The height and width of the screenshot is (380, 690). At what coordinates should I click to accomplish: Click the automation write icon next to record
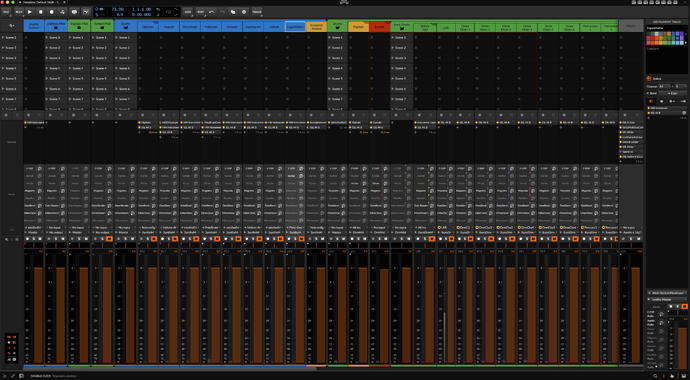point(62,12)
